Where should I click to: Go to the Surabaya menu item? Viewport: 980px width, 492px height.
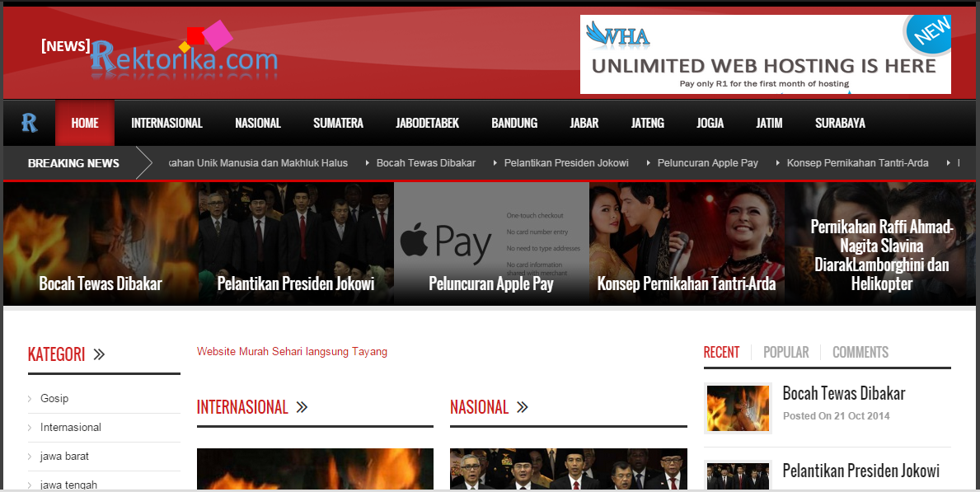840,123
